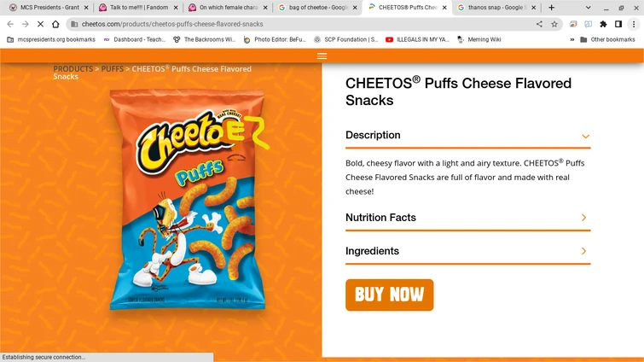Bookmark this page with the star icon

(x=554, y=24)
